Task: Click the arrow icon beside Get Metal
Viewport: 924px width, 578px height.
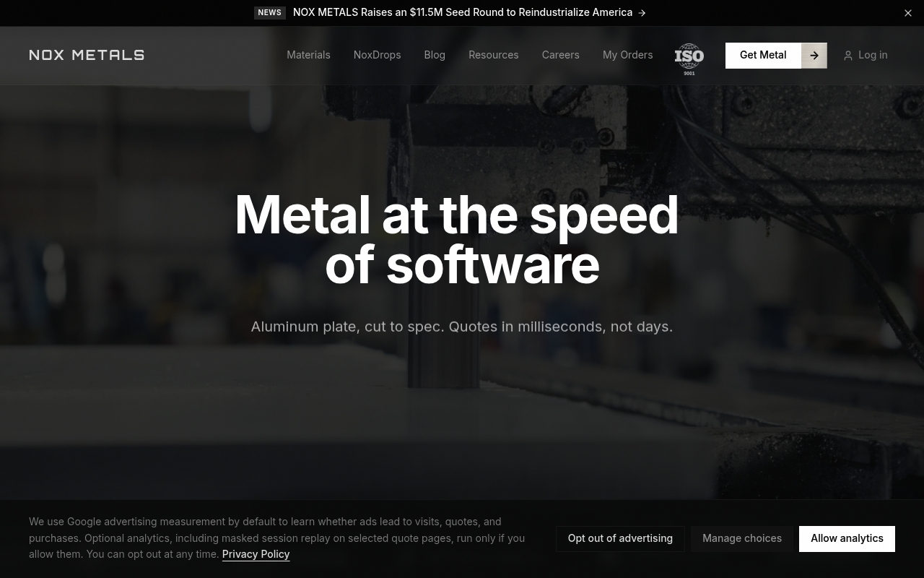Action: (x=814, y=56)
